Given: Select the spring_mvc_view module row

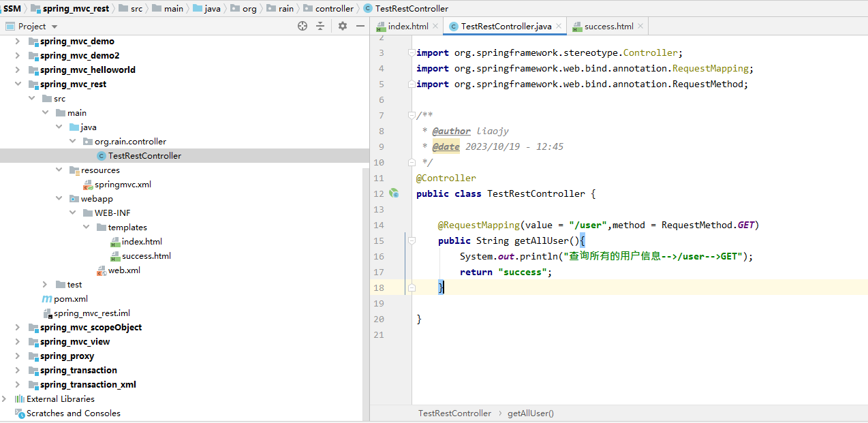Looking at the screenshot, I should point(75,342).
